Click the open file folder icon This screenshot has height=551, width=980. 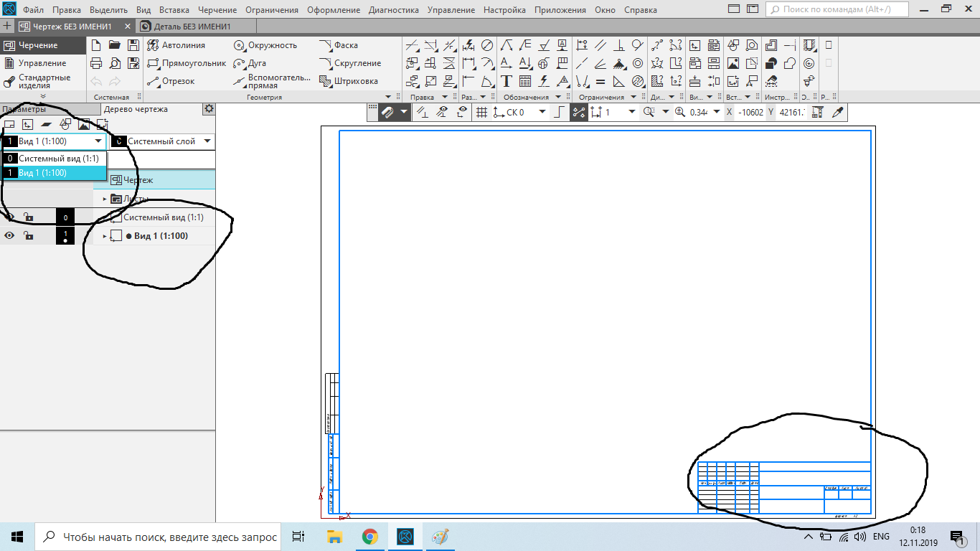pyautogui.click(x=114, y=45)
